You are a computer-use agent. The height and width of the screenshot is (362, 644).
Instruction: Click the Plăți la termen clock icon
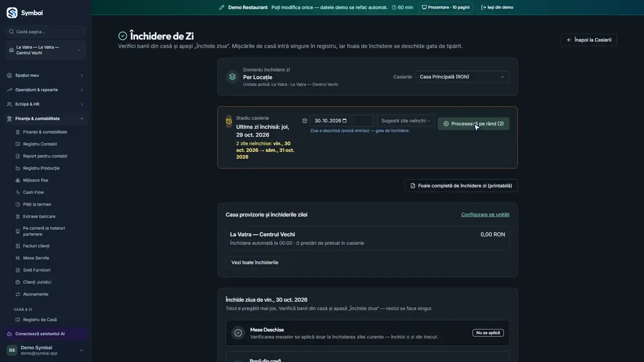(x=18, y=205)
